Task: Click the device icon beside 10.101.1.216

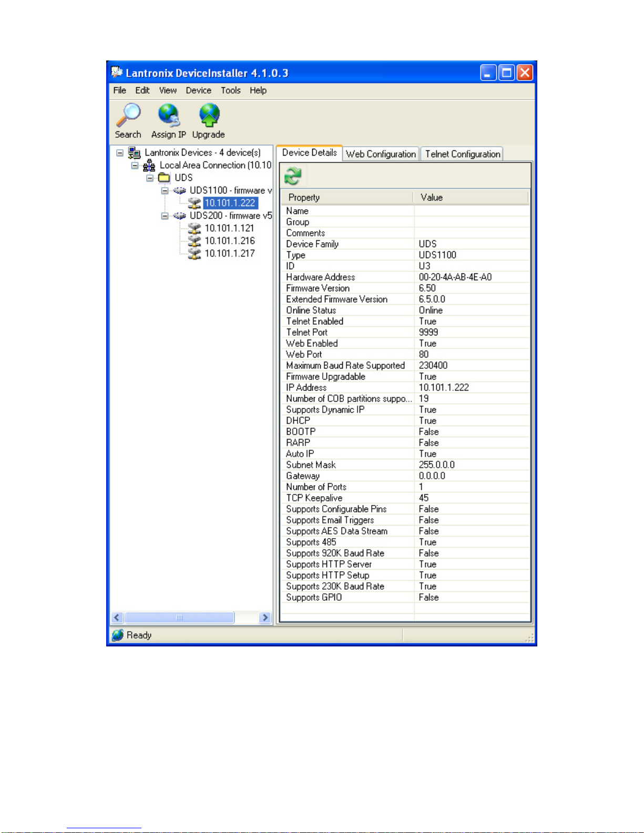Action: [x=195, y=241]
